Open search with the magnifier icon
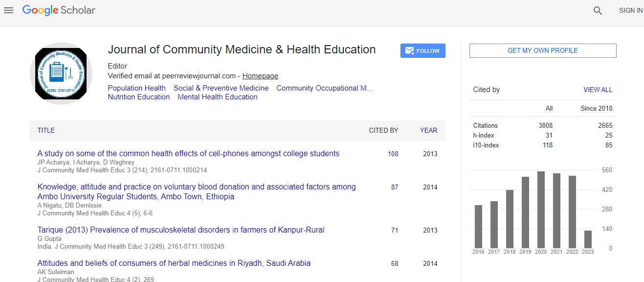This screenshot has width=644, height=282. click(x=598, y=11)
